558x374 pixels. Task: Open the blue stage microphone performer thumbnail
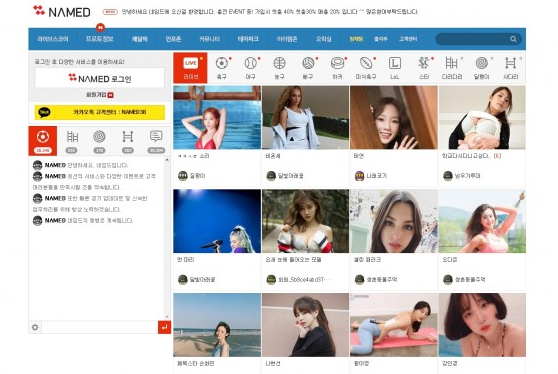217,221
